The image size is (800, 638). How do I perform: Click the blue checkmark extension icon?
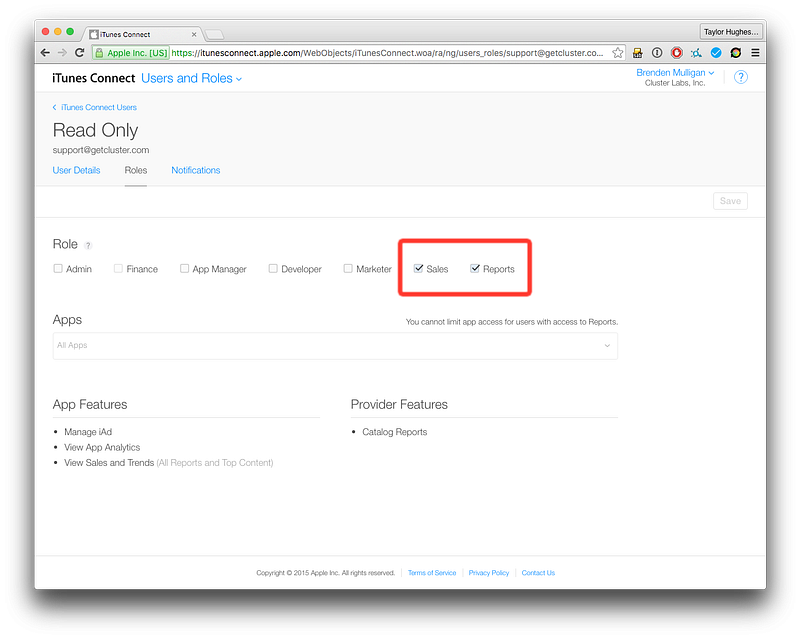tap(716, 53)
